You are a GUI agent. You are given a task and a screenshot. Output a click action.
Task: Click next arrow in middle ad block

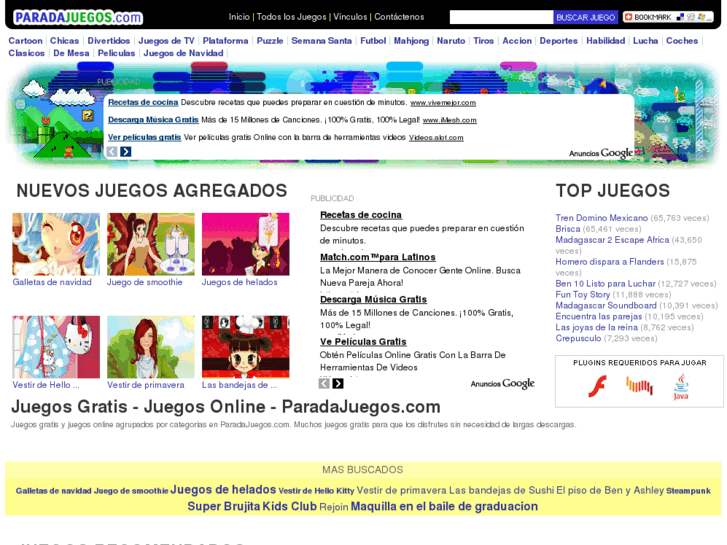pos(338,384)
